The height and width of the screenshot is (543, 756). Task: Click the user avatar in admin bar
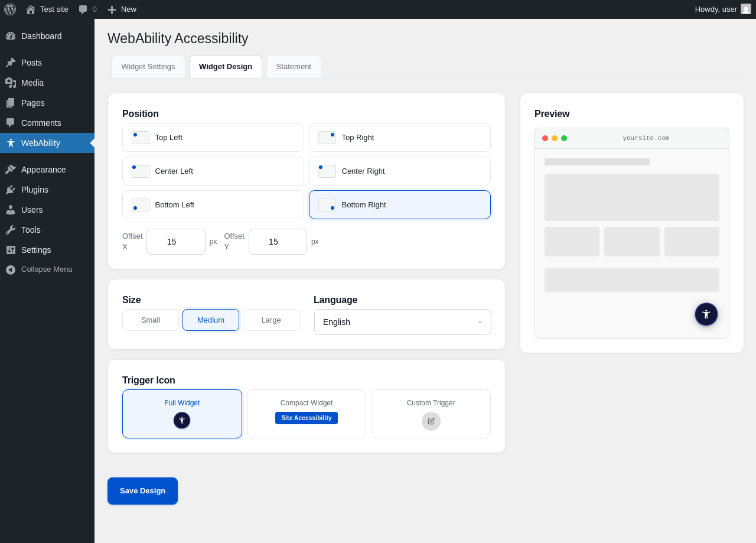pyautogui.click(x=746, y=9)
